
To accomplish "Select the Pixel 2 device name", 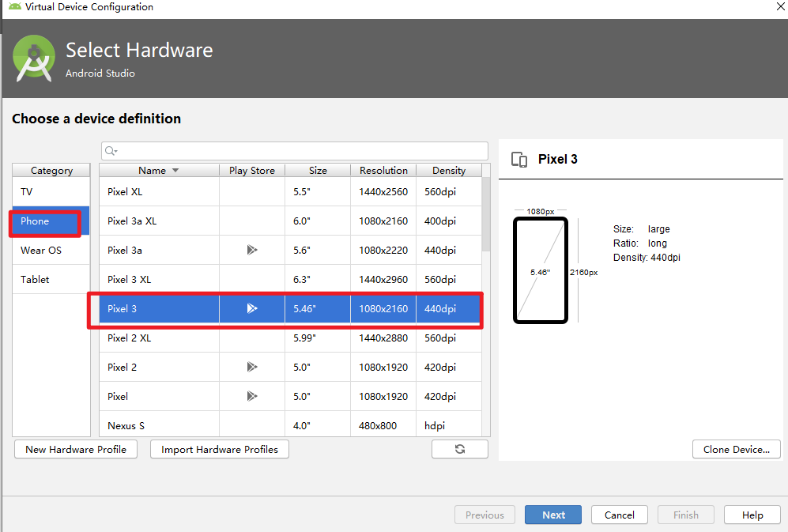I will pos(122,367).
